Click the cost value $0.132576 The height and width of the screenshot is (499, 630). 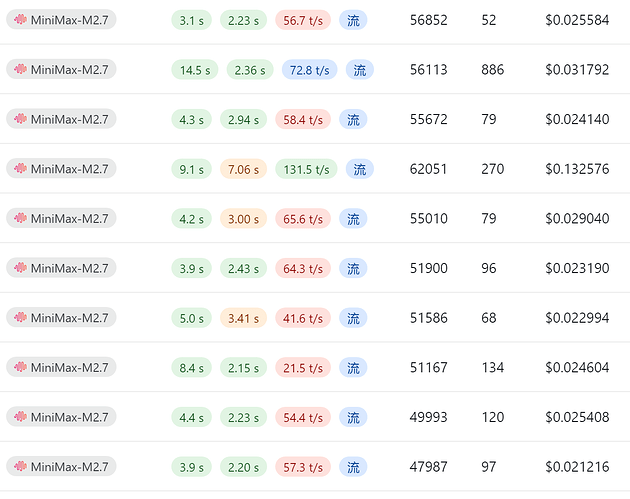click(x=577, y=169)
